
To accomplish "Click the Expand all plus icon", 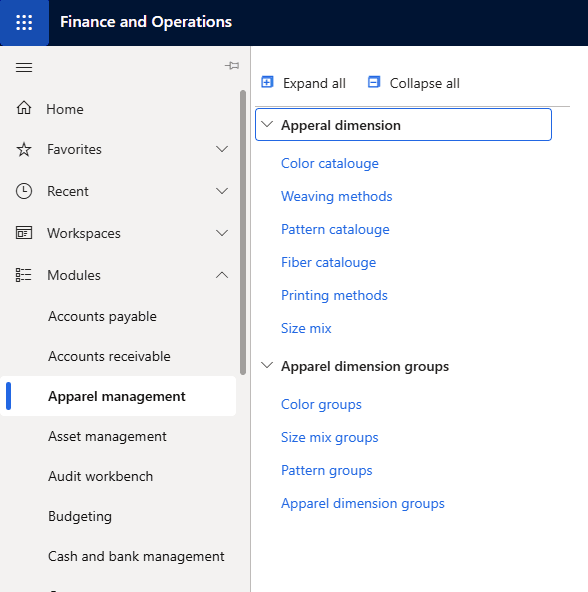I will [x=267, y=82].
